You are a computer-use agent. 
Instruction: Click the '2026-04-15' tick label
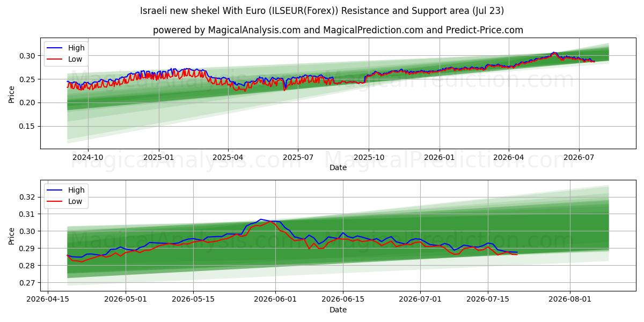click(x=48, y=299)
